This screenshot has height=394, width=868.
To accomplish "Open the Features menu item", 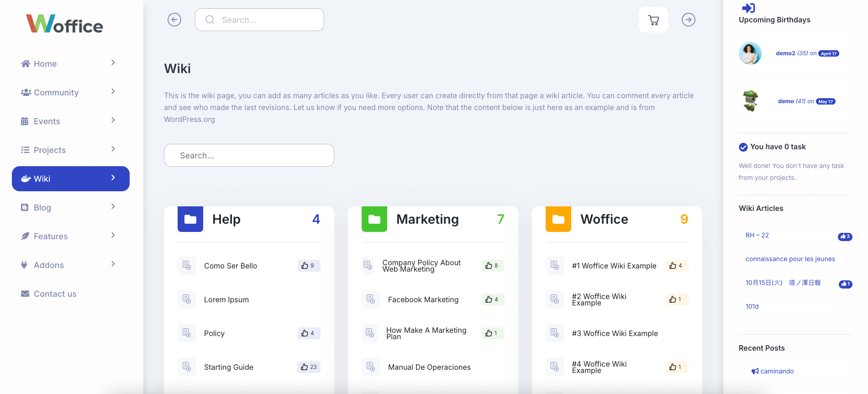I will point(71,236).
